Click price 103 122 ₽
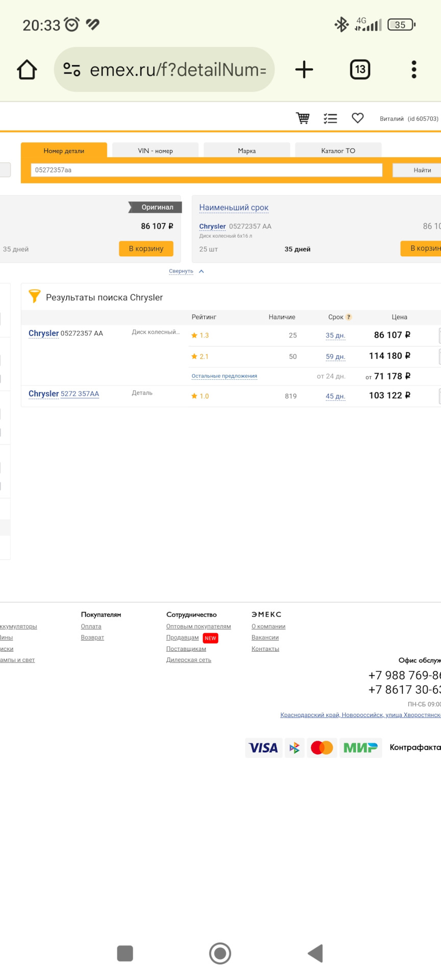Image resolution: width=441 pixels, height=980 pixels. pos(389,396)
